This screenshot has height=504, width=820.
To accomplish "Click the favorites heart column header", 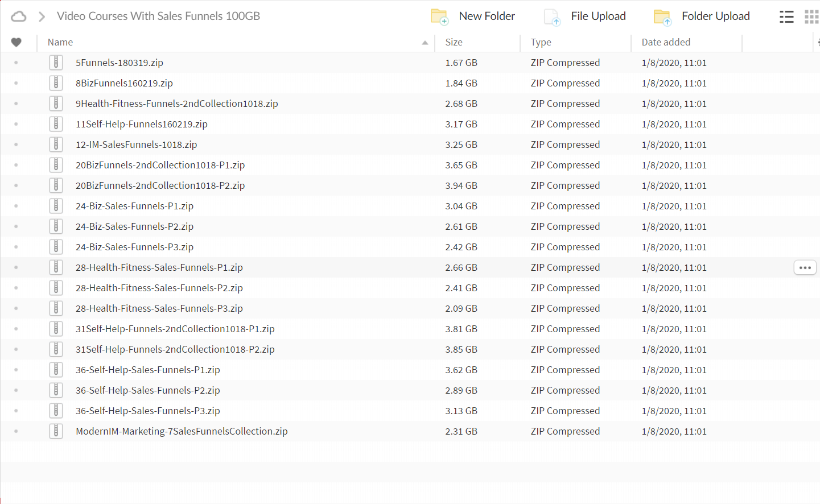I will pyautogui.click(x=17, y=42).
